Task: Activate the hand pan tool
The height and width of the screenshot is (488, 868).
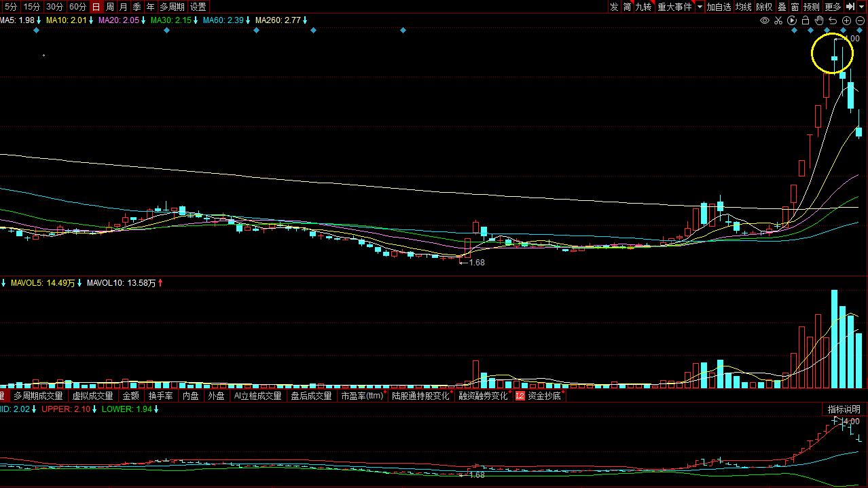Action: (819, 20)
